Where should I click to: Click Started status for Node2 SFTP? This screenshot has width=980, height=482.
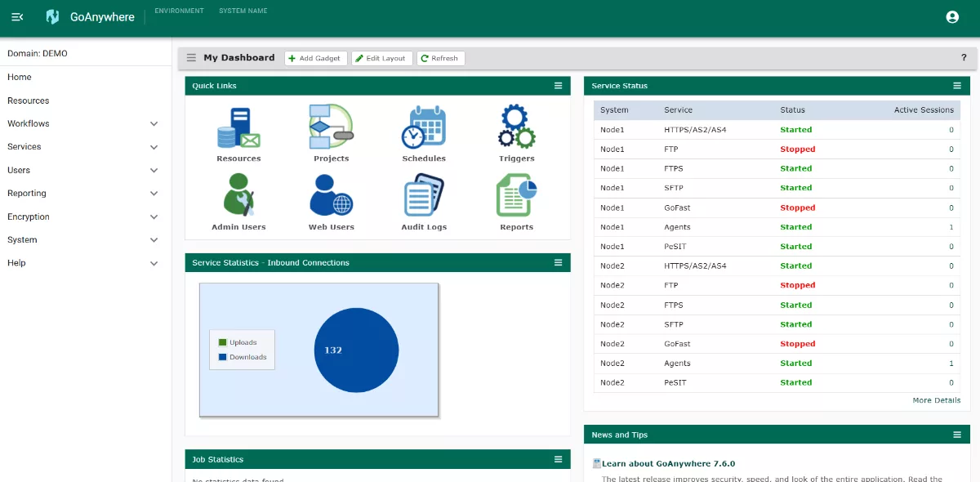(796, 324)
